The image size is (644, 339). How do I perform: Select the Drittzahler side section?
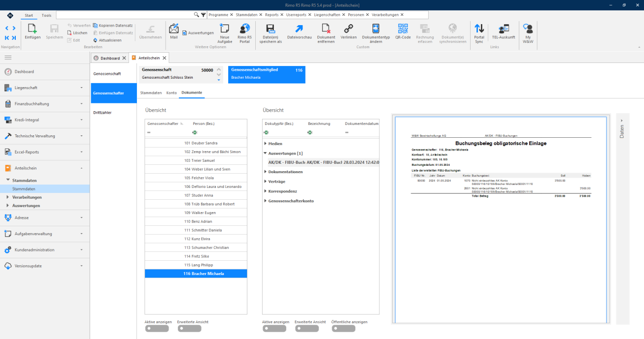114,113
